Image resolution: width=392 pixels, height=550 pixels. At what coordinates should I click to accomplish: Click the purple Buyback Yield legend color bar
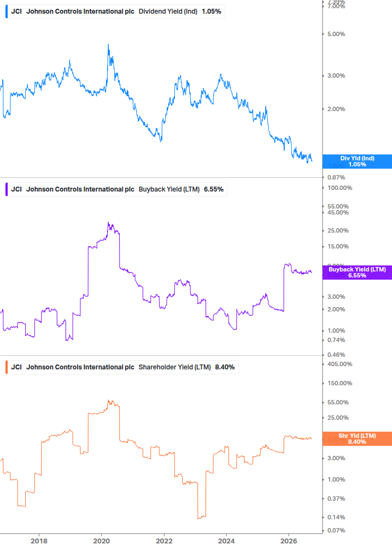(7, 189)
